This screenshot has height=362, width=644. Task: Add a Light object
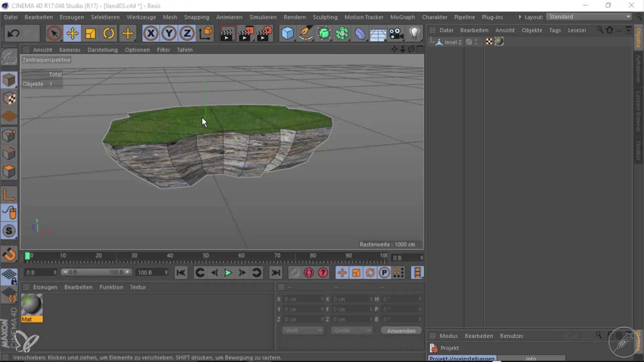coord(415,34)
